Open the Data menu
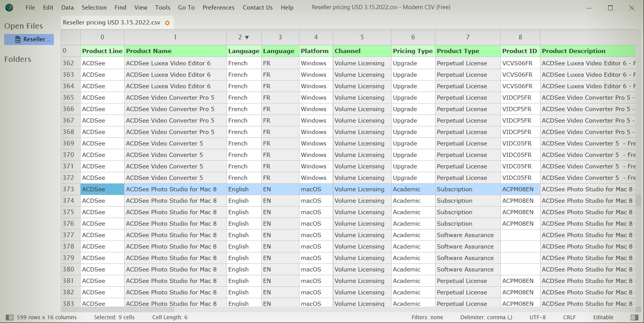Viewport: 644px width, 323px height. click(x=67, y=8)
